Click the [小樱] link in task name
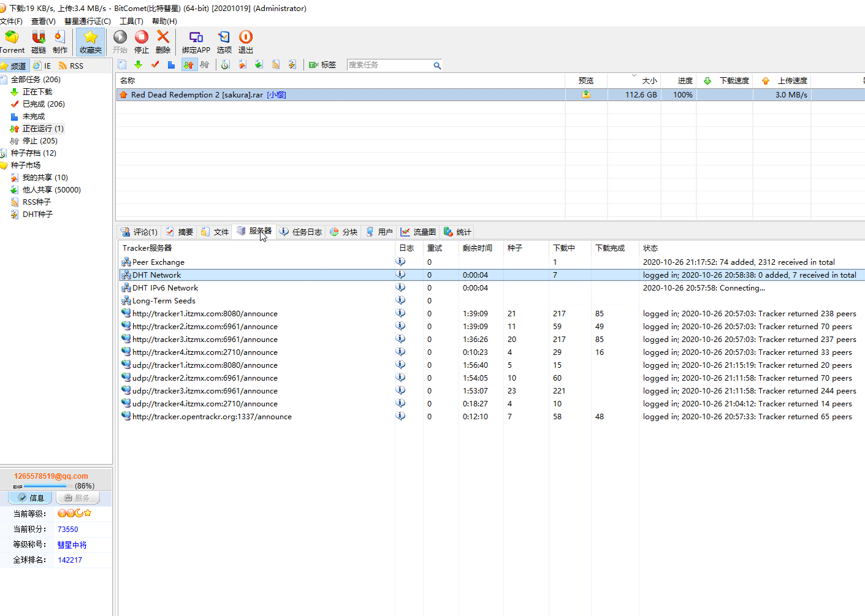Image resolution: width=865 pixels, height=616 pixels. coord(276,95)
